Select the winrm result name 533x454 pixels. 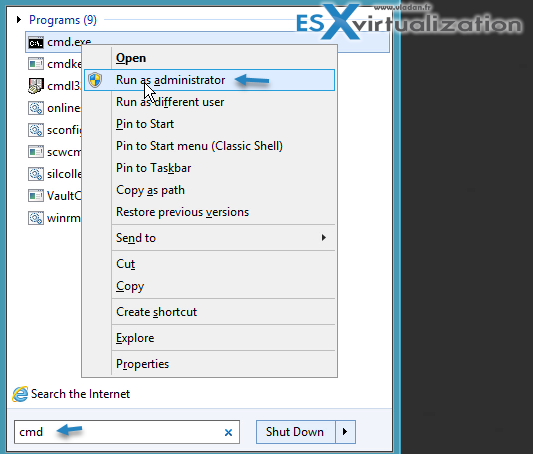[64, 218]
